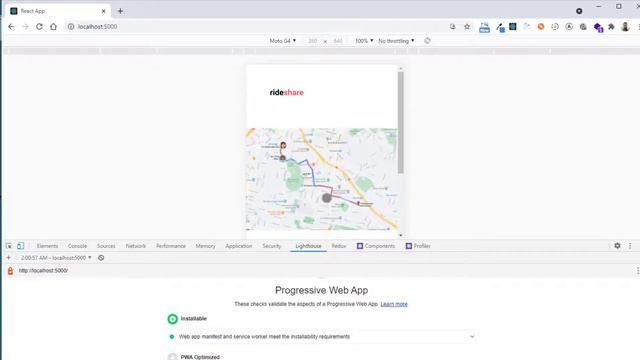Open the Chrome profile avatar
Viewport: 640px width, 360px height.
(x=625, y=27)
